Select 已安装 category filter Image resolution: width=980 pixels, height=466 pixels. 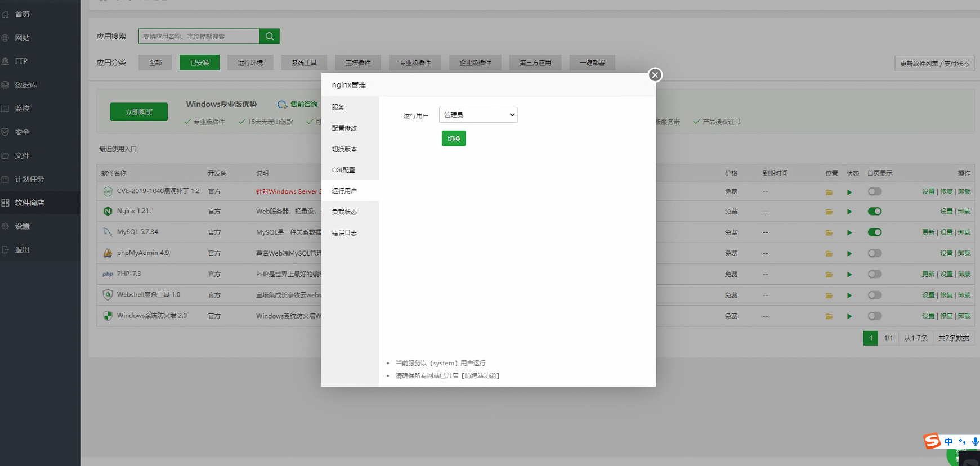200,62
